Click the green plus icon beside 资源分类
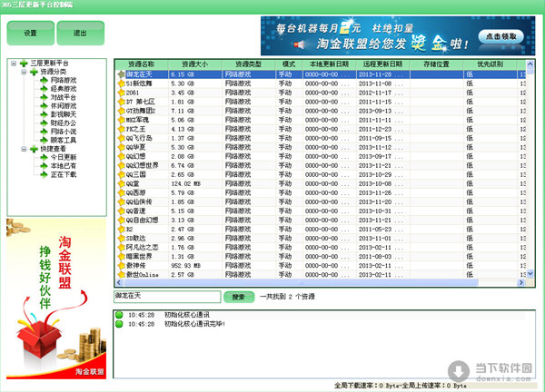The image size is (545, 392). point(34,72)
